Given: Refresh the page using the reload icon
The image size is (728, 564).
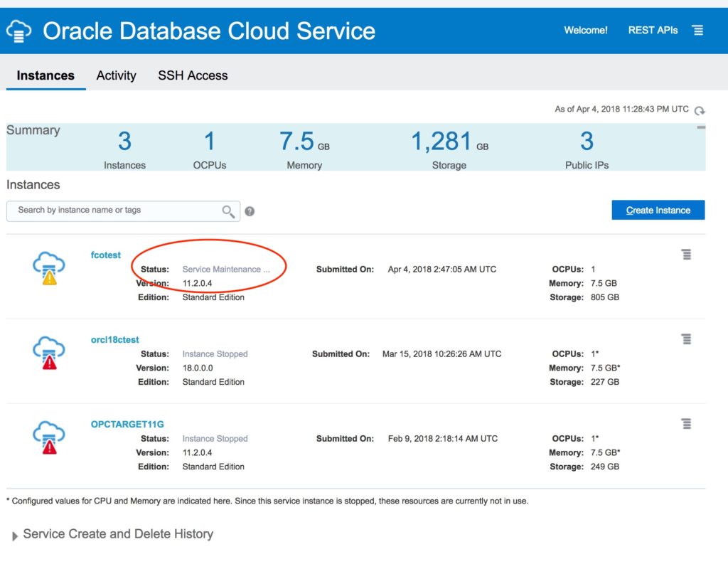Looking at the screenshot, I should click(700, 110).
